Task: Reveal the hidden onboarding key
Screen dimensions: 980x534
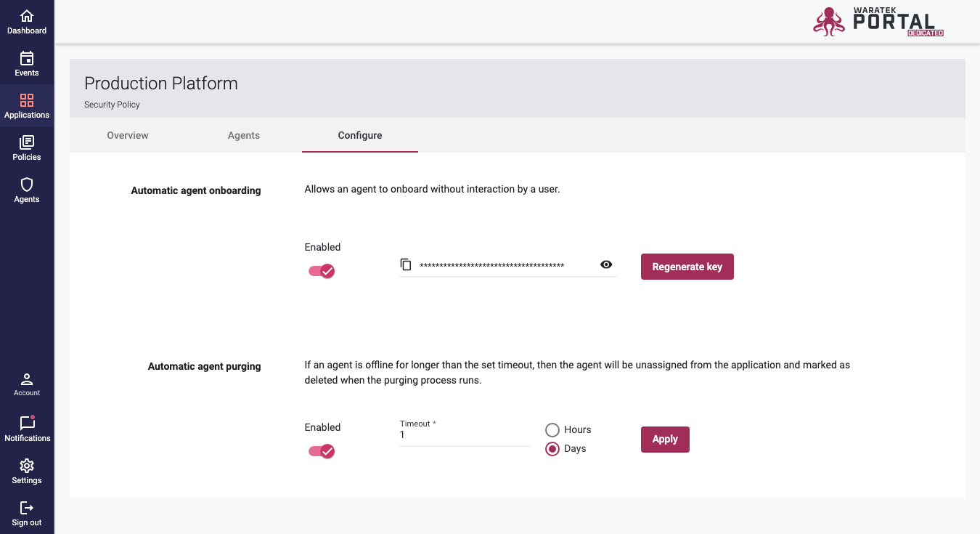Action: pos(606,265)
